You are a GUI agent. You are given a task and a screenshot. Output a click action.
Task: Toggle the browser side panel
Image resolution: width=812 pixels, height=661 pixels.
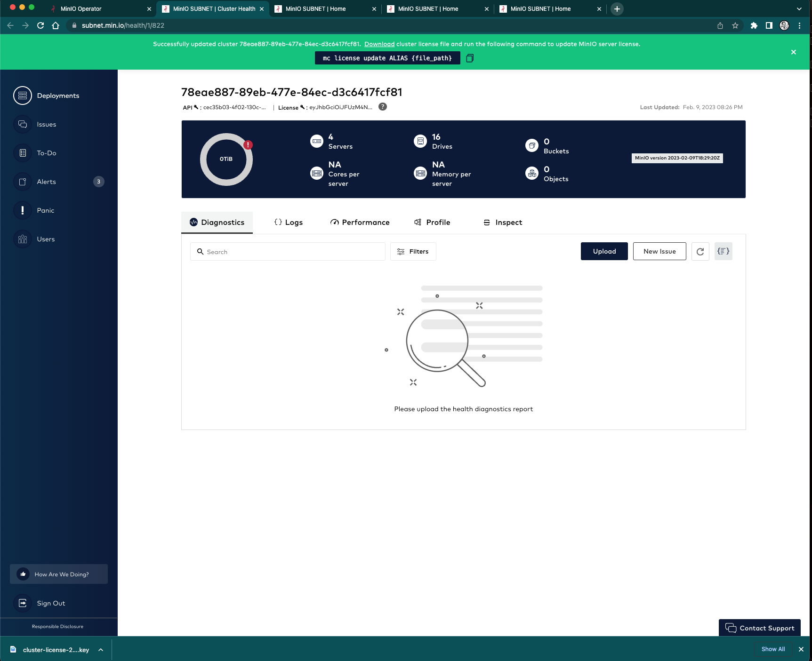tap(769, 25)
